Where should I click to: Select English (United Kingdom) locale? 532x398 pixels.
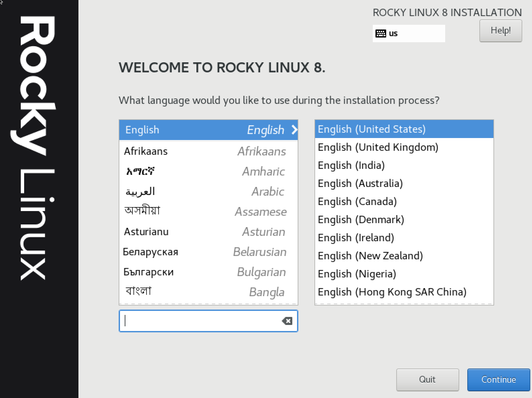404,147
